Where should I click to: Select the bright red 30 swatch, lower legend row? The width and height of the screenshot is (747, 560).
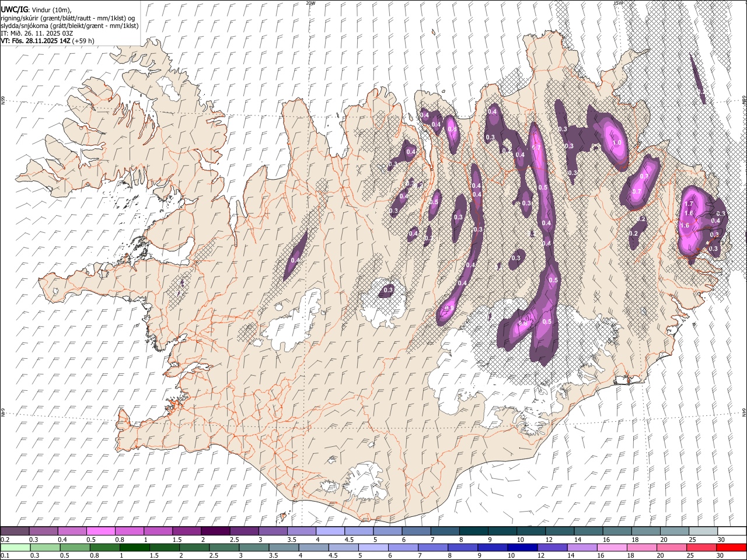731,548
